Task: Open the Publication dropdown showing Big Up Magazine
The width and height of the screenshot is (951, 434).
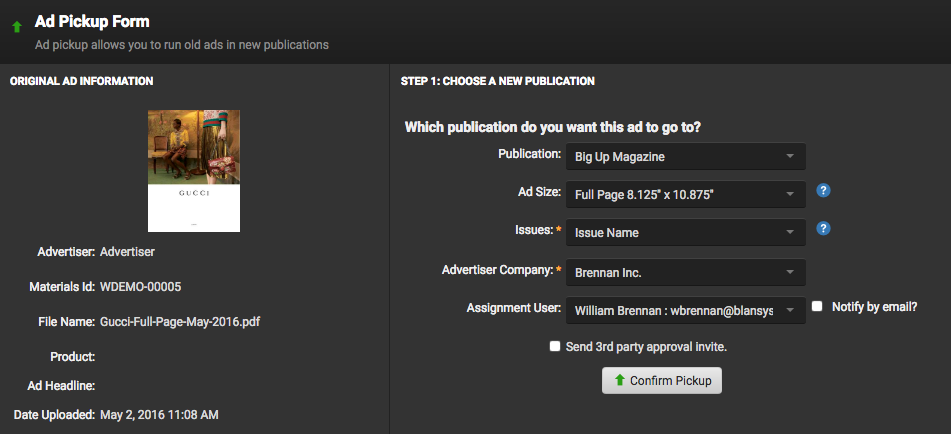Action: [685, 157]
